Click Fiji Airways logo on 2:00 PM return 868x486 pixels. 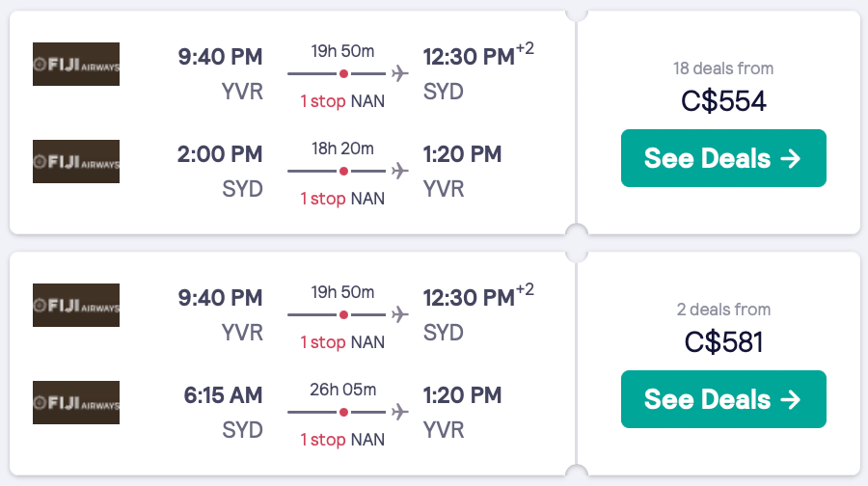coord(76,161)
